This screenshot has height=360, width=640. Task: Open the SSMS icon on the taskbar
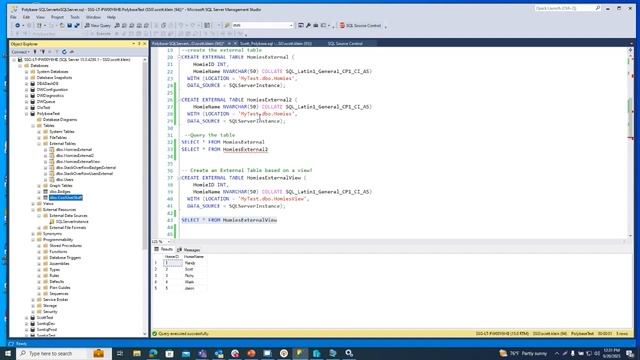[x=300, y=353]
